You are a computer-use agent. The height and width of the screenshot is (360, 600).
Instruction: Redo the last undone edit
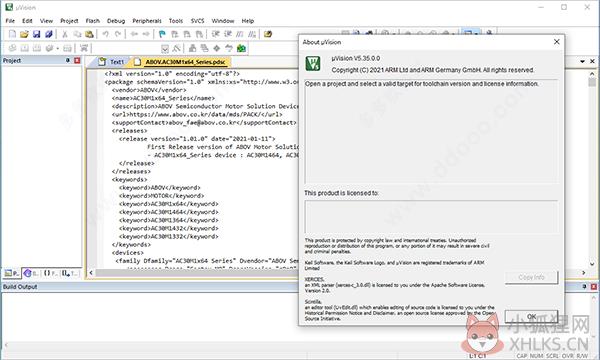click(118, 34)
